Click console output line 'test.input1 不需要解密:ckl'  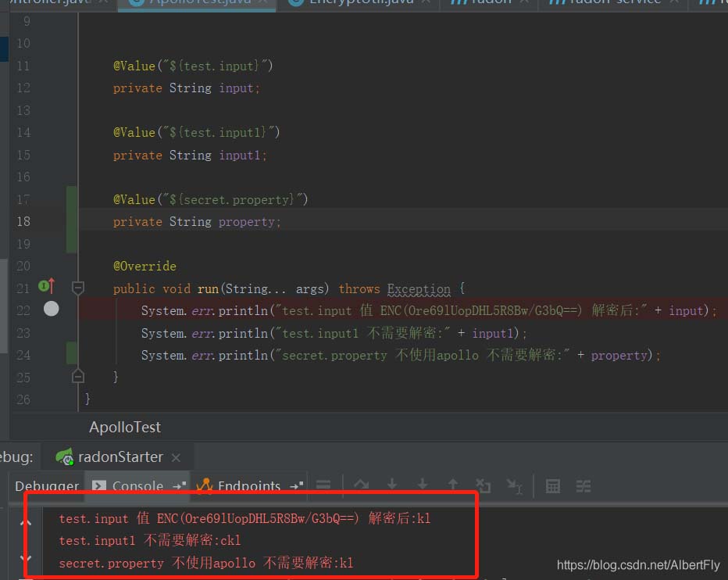pos(150,540)
